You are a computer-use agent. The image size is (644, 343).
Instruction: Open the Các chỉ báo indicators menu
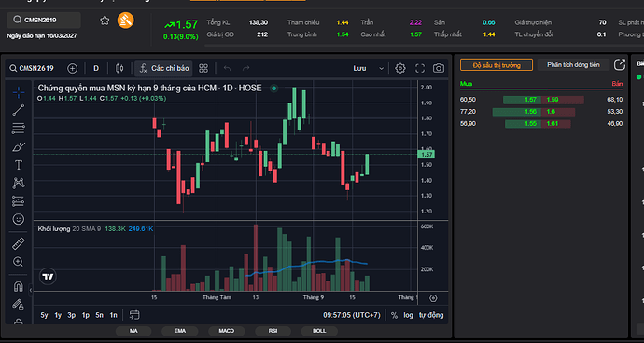pyautogui.click(x=163, y=69)
